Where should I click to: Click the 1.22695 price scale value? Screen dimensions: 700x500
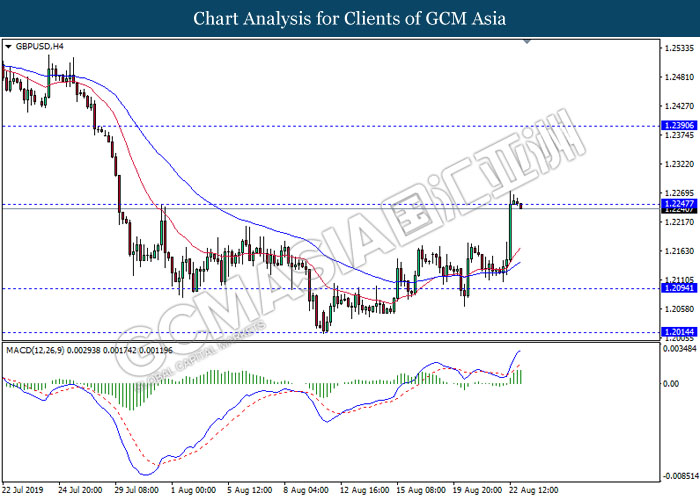pyautogui.click(x=679, y=193)
